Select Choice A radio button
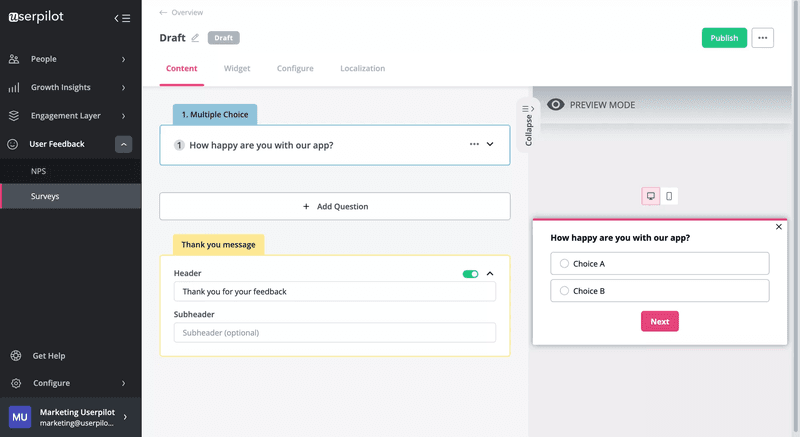The height and width of the screenshot is (437, 800). 564,264
